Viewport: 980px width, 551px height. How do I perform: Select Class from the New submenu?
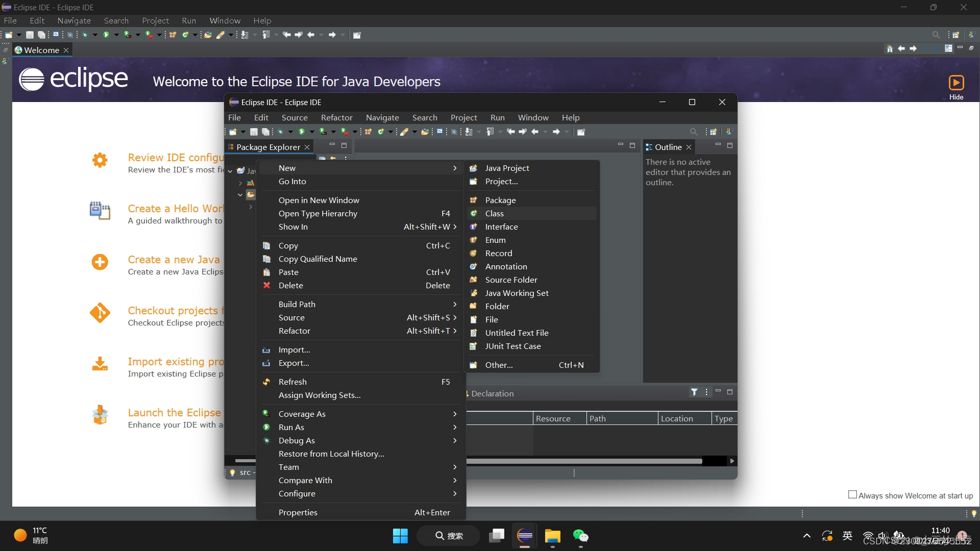tap(494, 213)
